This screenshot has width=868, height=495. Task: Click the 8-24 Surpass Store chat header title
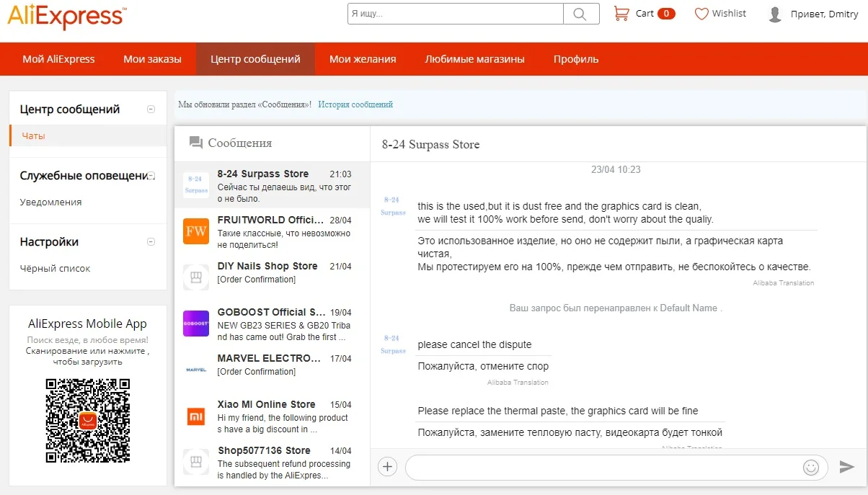pos(430,145)
